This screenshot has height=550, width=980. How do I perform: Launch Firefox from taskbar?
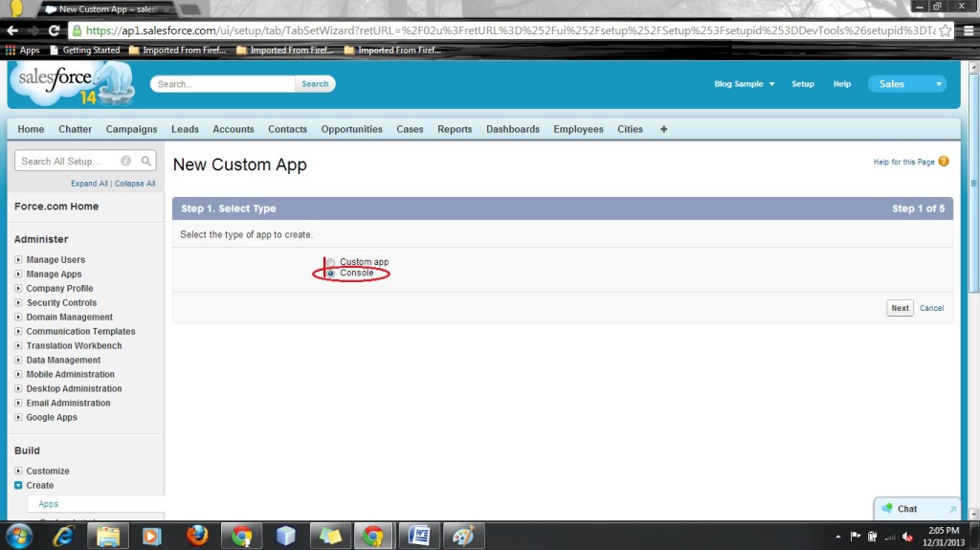click(197, 537)
